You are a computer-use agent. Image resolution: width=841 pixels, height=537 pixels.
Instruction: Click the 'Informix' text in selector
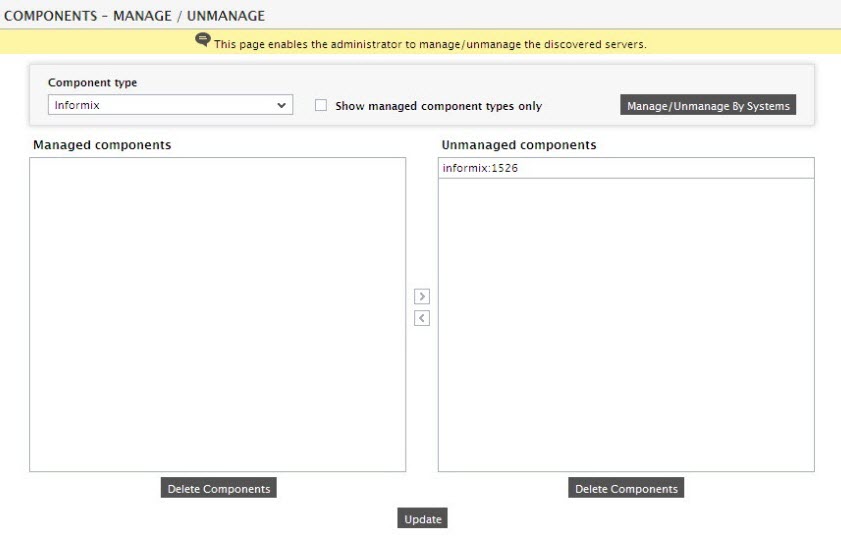tap(77, 105)
